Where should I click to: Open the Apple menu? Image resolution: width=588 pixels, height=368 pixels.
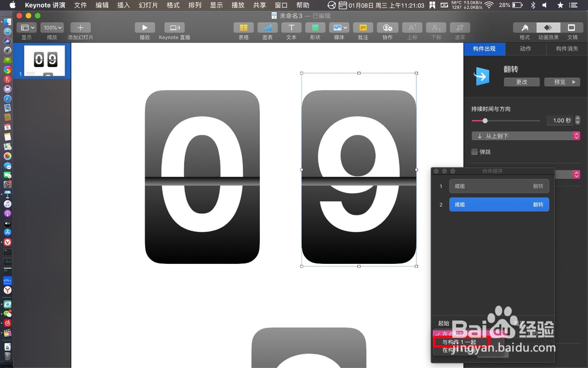pos(12,5)
